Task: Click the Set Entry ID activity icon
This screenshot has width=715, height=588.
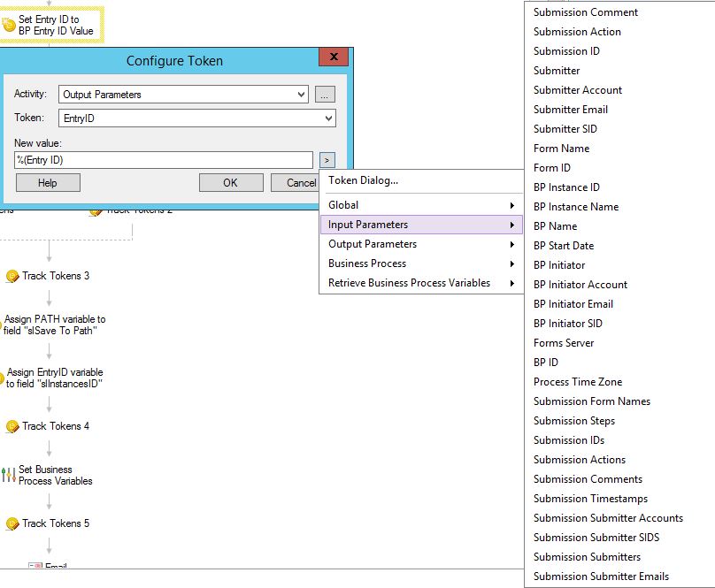Action: pos(9,25)
